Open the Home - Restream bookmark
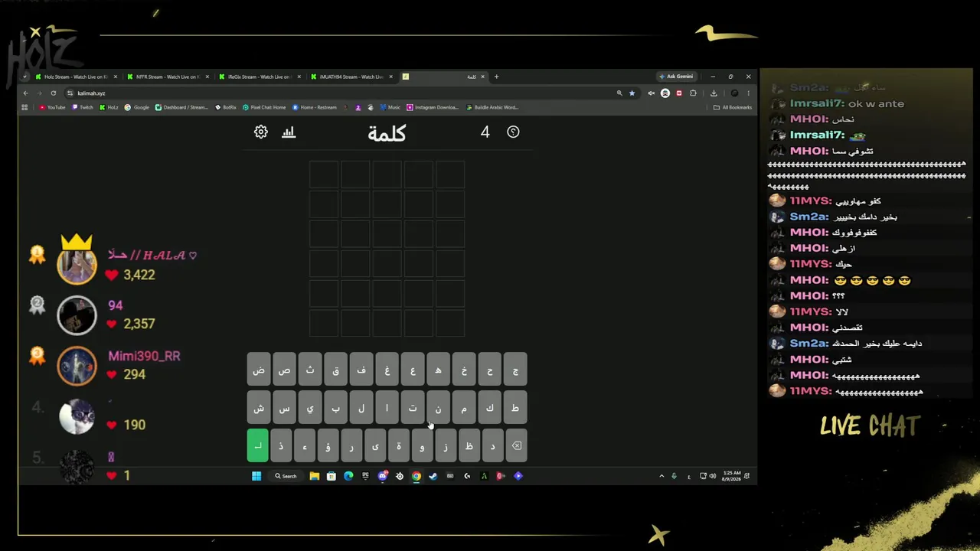The image size is (980, 551). [315, 107]
